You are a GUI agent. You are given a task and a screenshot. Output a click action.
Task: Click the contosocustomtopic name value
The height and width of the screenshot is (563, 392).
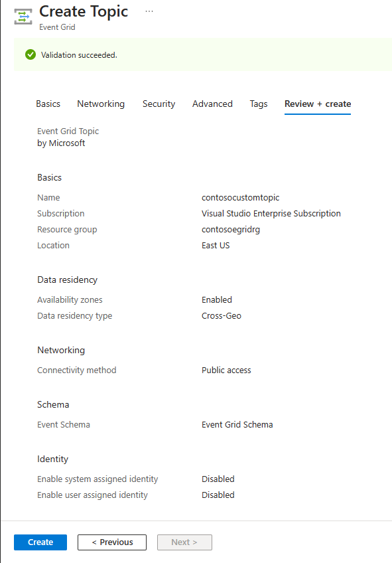(x=240, y=197)
